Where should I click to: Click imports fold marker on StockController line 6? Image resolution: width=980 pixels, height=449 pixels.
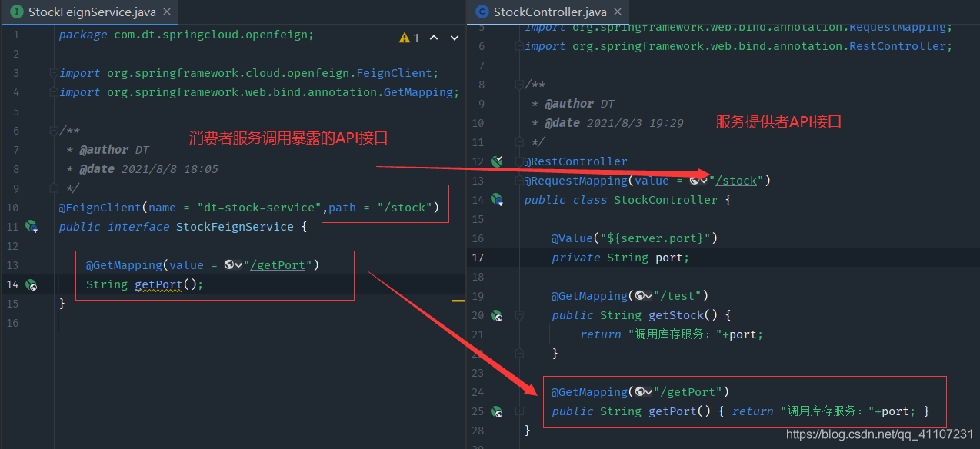[519, 46]
